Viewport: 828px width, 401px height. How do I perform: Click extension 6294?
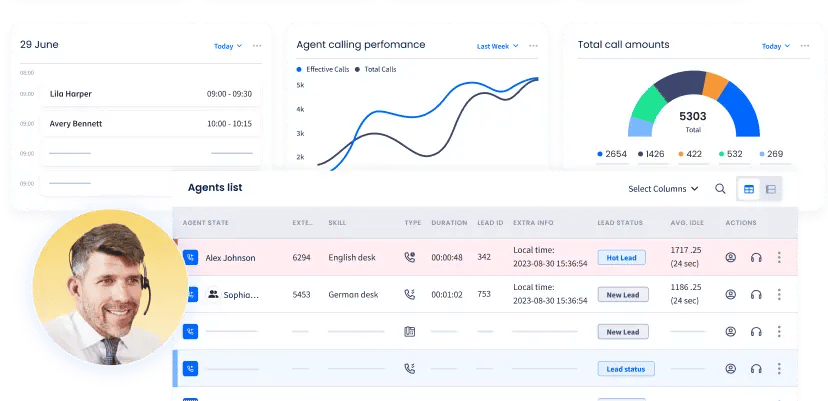click(302, 258)
